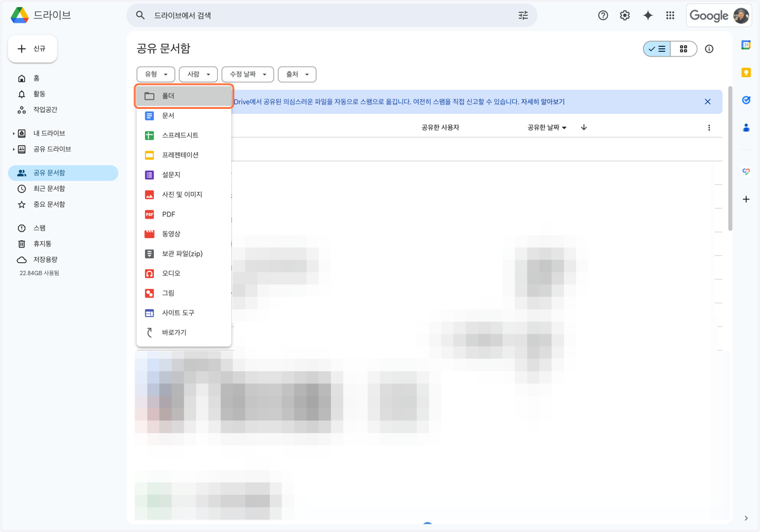Open the 사람 filter dropdown
760x532 pixels.
tap(198, 74)
